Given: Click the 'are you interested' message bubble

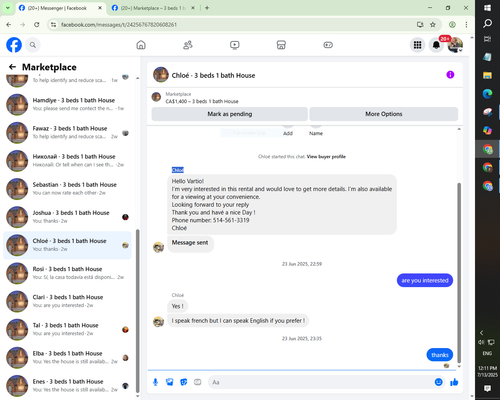Looking at the screenshot, I should pos(425,280).
